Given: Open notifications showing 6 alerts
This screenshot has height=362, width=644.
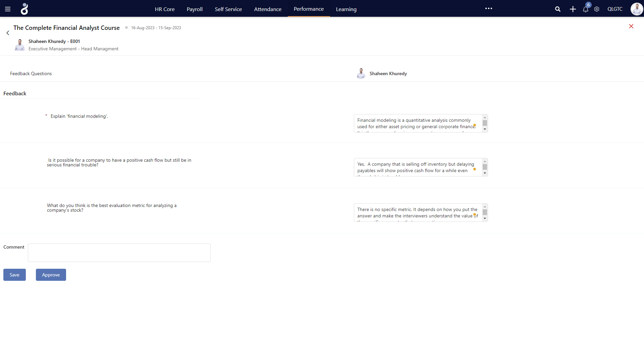Looking at the screenshot, I should click(586, 9).
